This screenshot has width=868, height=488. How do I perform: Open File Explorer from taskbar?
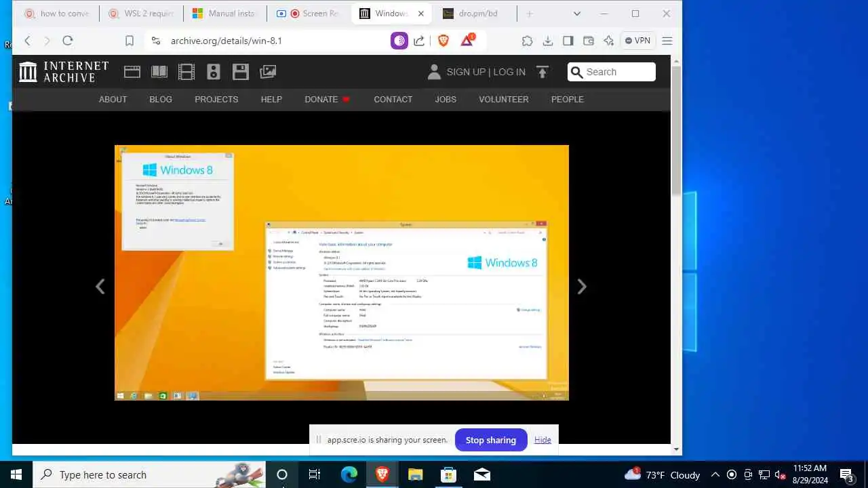[415, 474]
